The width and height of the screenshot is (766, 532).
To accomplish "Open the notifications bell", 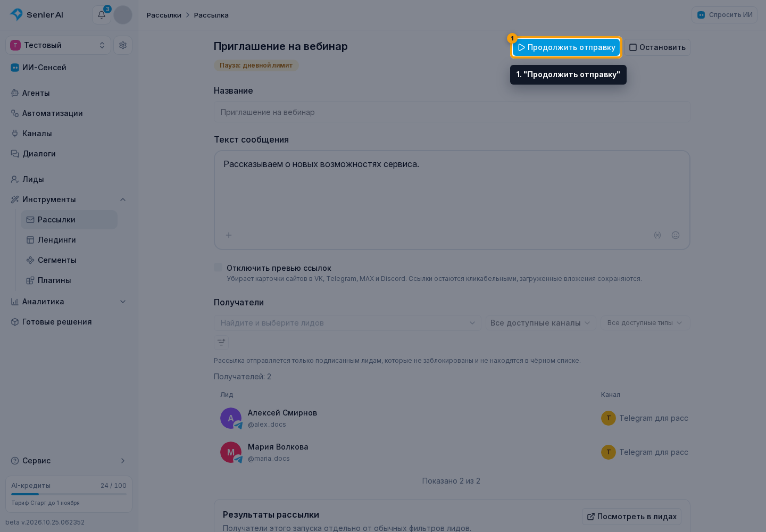I will point(102,15).
